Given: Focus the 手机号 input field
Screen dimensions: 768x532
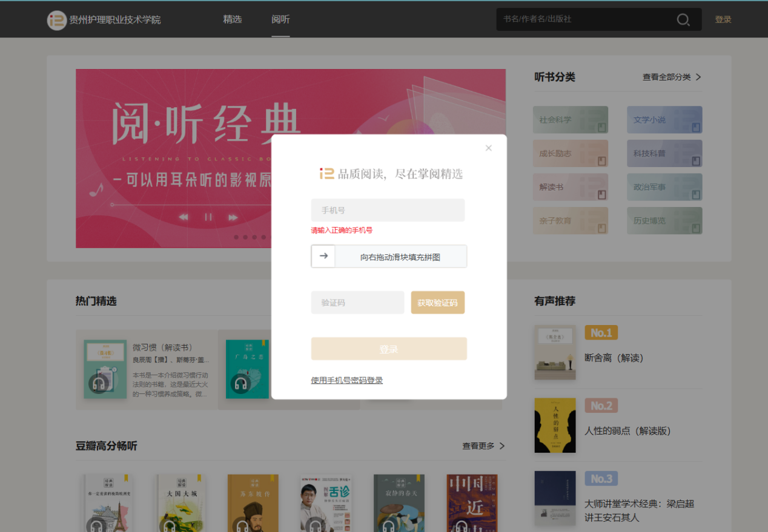Looking at the screenshot, I should tap(388, 210).
